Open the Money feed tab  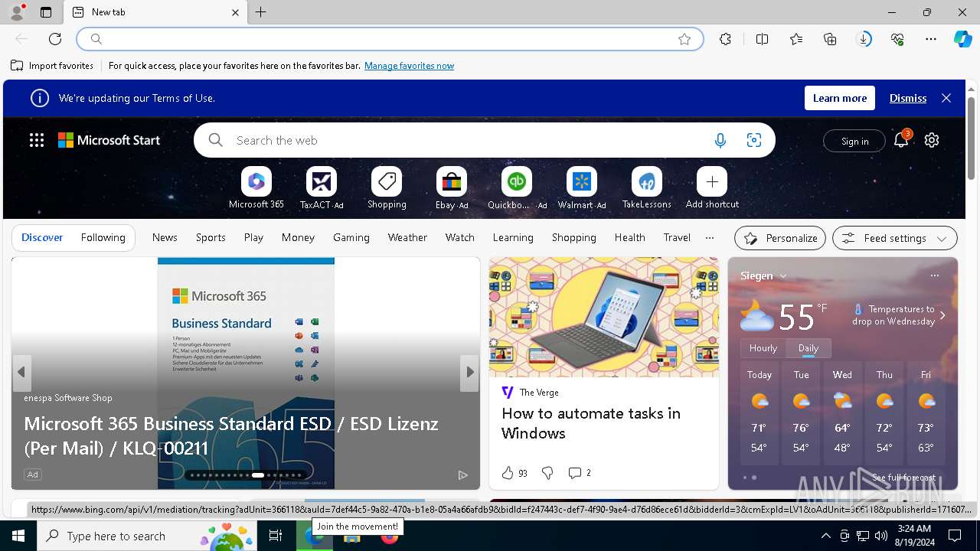298,238
